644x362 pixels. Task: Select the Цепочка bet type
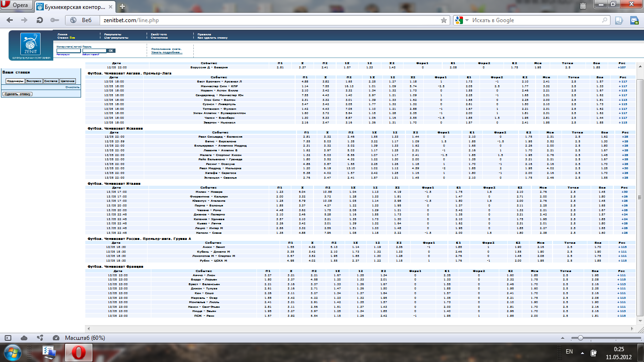(x=67, y=81)
